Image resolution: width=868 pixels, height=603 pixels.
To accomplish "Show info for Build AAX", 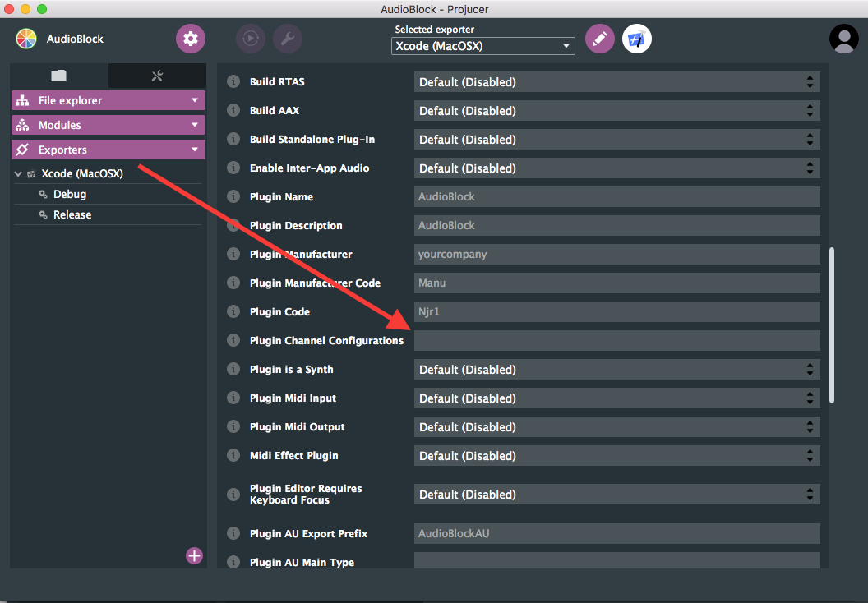I will [233, 110].
